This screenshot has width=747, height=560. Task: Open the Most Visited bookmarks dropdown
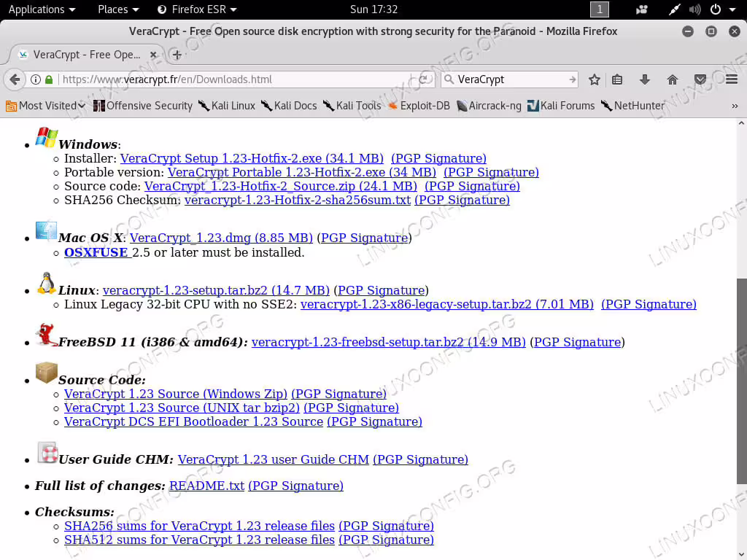(45, 106)
